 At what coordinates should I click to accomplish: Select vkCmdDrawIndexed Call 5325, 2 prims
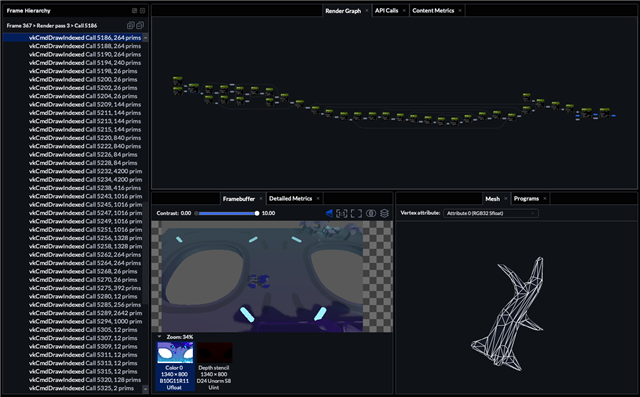point(73,388)
